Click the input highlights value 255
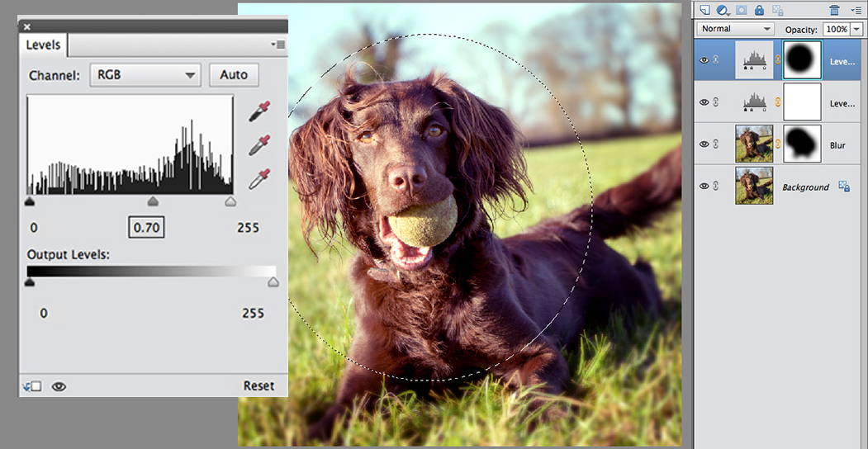The width and height of the screenshot is (868, 449). point(248,228)
